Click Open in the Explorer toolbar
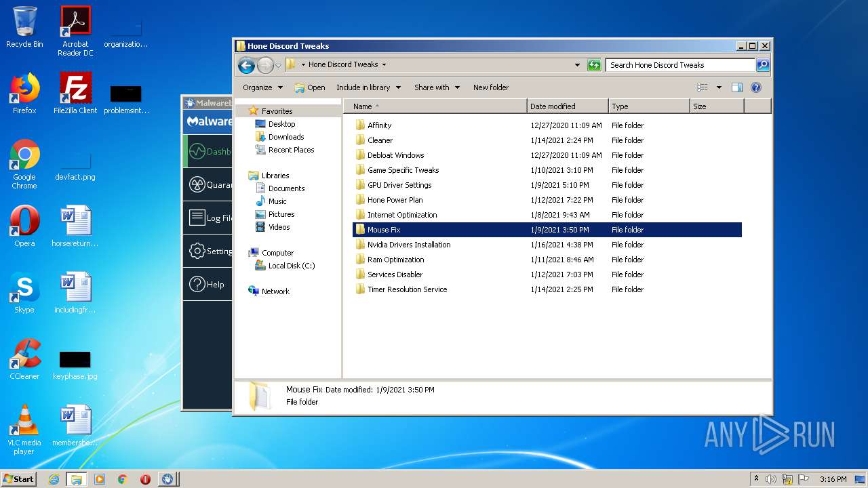868x488 pixels. [310, 87]
